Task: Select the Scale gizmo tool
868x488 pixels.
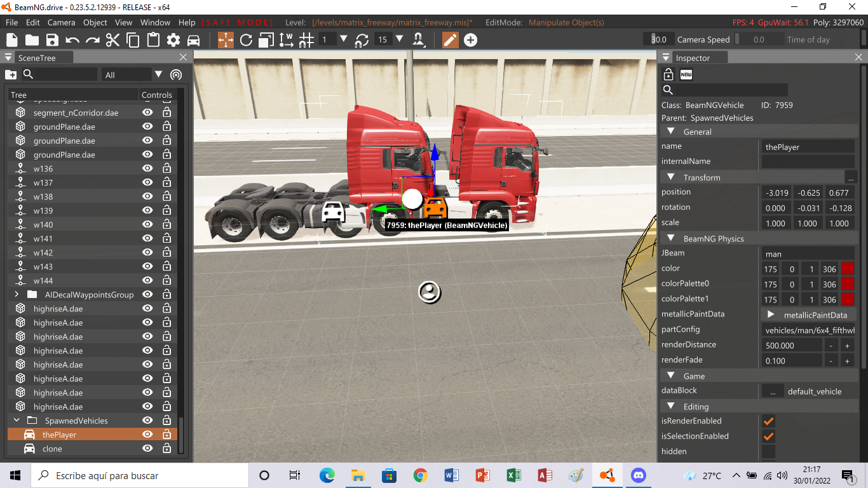Action: 266,40
